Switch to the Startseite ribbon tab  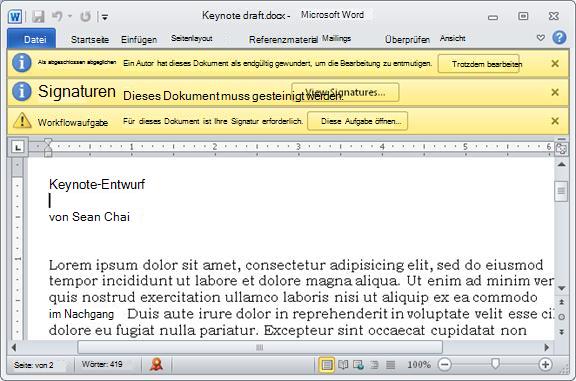click(x=90, y=39)
